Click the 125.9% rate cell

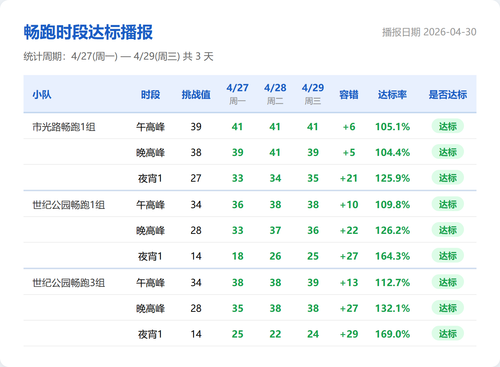392,178
